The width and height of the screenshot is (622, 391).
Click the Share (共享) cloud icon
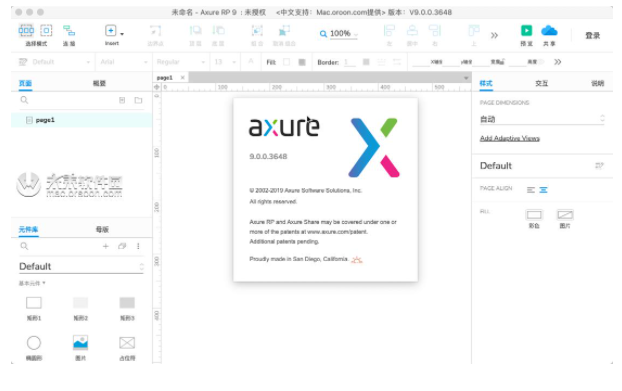point(549,31)
